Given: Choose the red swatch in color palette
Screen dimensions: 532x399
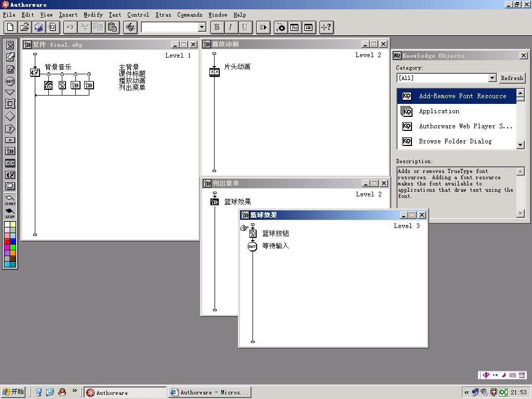Looking at the screenshot, I should point(7,242).
